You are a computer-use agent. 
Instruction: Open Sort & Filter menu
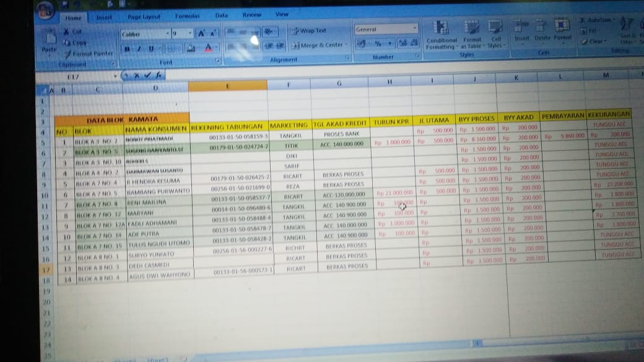[627, 30]
